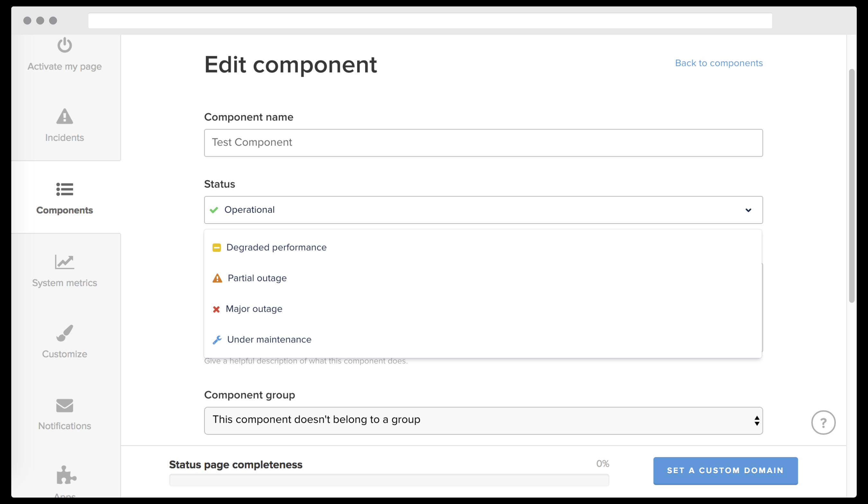Select the Components list icon in sidebar
Viewport: 868px width, 504px height.
pos(64,189)
